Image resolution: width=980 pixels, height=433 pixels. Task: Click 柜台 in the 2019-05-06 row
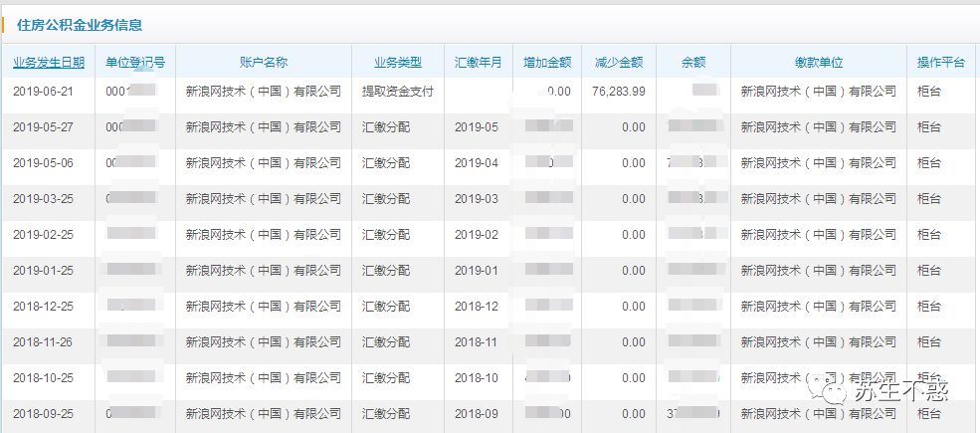928,163
